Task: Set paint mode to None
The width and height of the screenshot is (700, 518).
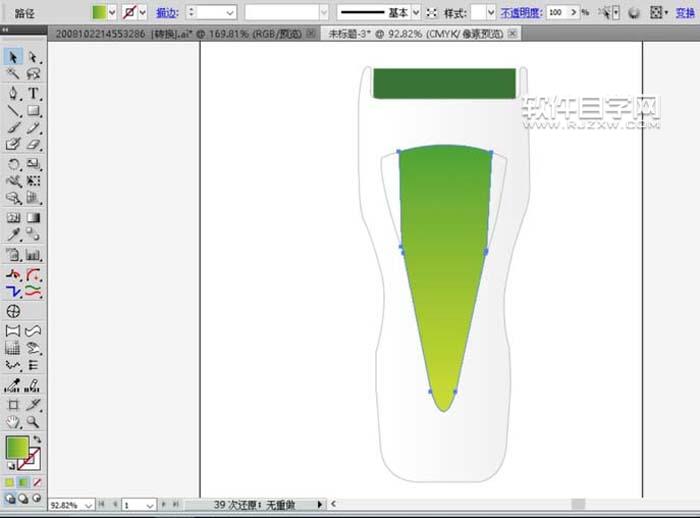Action: pos(38,483)
